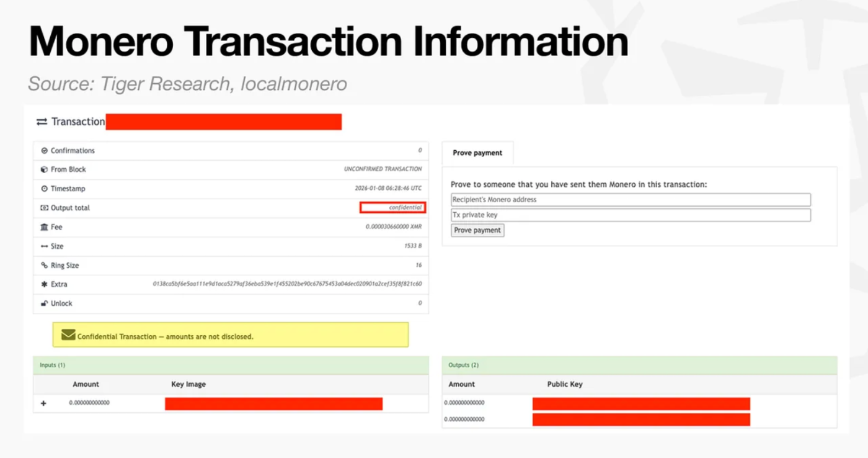Click the Amount column header under Outputs

[x=462, y=385]
